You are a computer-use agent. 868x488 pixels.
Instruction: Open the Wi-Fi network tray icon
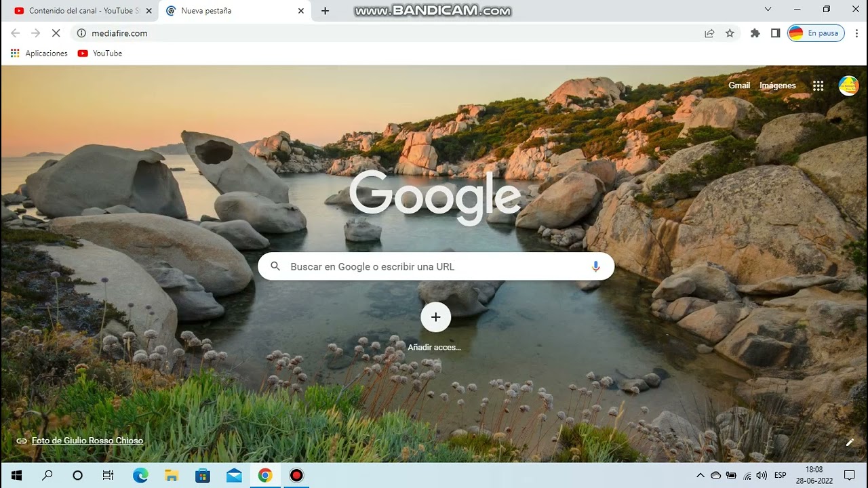click(747, 475)
